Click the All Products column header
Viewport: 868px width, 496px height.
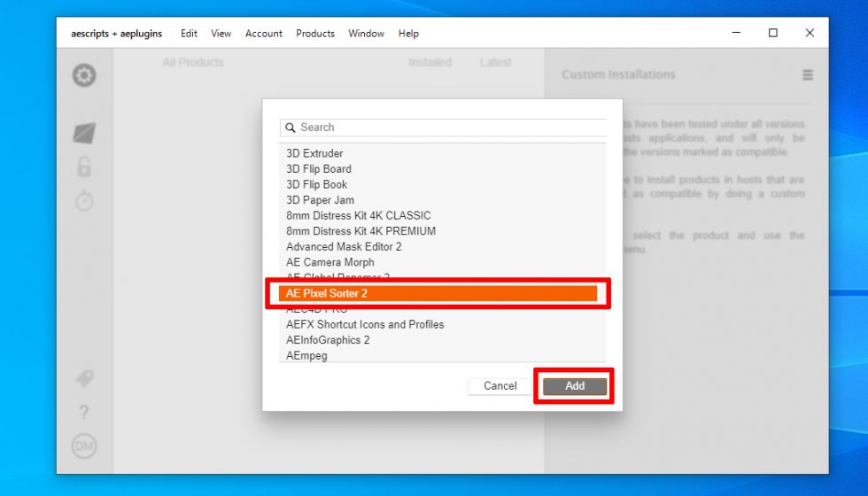tap(193, 63)
